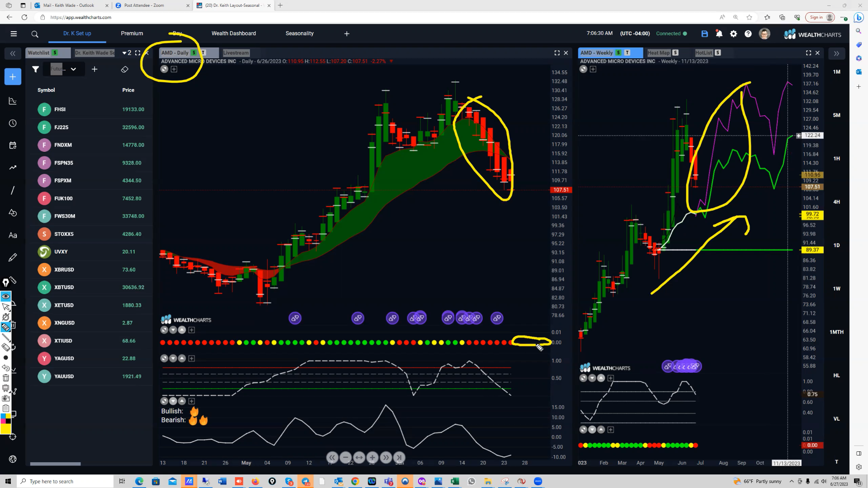The height and width of the screenshot is (488, 868).
Task: Open the notifications bell
Action: pyautogui.click(x=719, y=34)
